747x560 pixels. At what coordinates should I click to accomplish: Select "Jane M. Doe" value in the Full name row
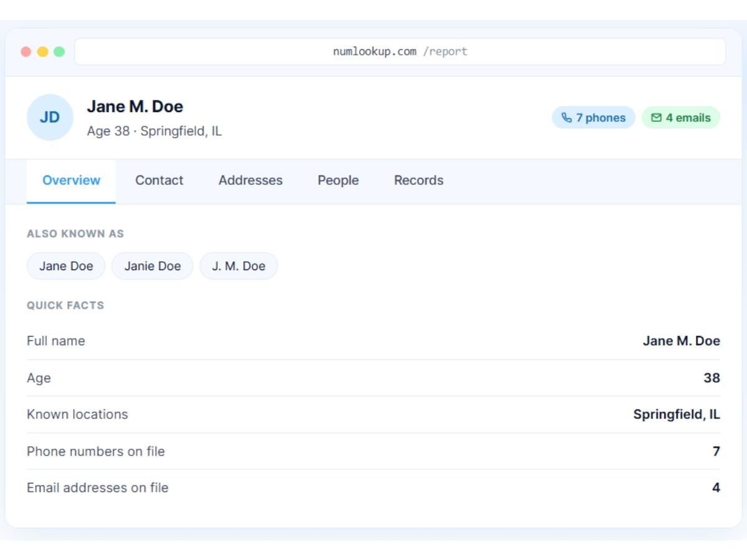click(682, 341)
